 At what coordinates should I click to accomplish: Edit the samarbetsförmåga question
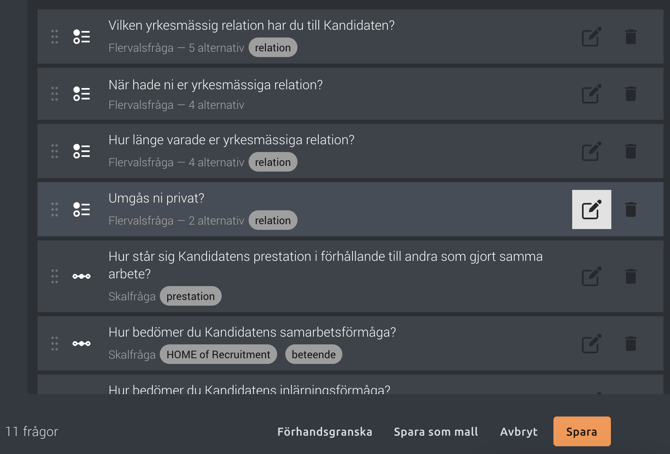pyautogui.click(x=591, y=343)
